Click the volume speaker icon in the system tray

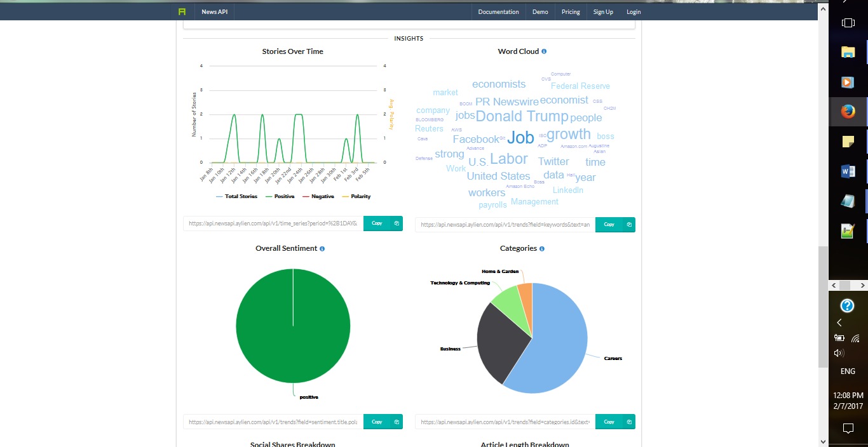pos(839,352)
